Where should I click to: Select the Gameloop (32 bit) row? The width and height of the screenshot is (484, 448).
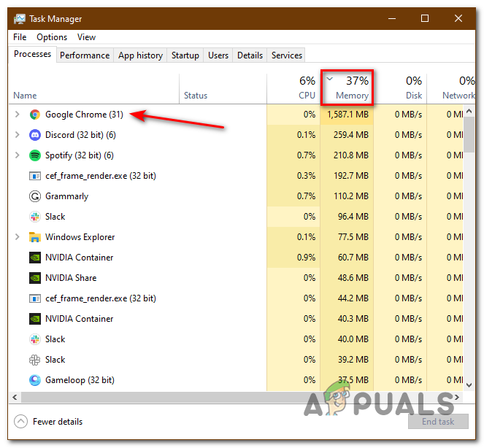pyautogui.click(x=236, y=380)
